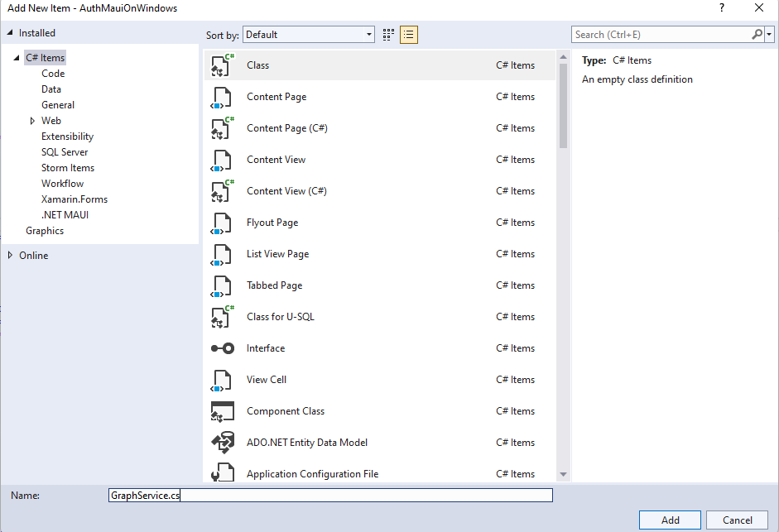779x532 pixels.
Task: Click the Add button
Action: click(x=669, y=520)
